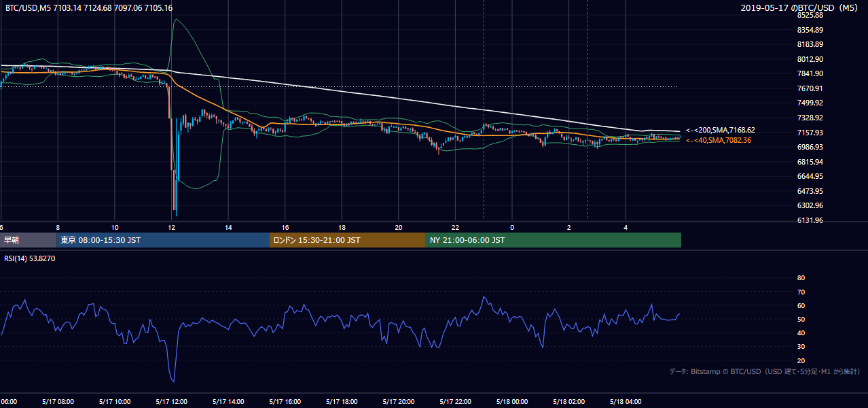Click the 5/17 12:00 time label
The height and width of the screenshot is (408, 868).
coord(171,401)
